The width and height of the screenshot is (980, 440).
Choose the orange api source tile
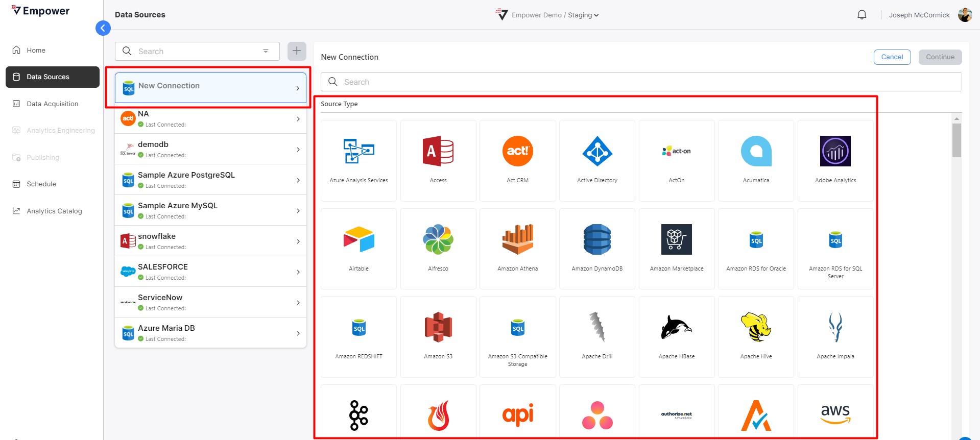[x=518, y=412]
